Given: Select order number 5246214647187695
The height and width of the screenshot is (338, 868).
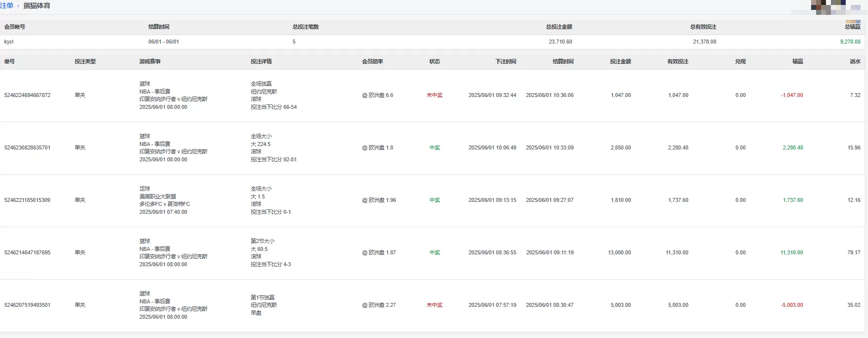Looking at the screenshot, I should point(27,252).
